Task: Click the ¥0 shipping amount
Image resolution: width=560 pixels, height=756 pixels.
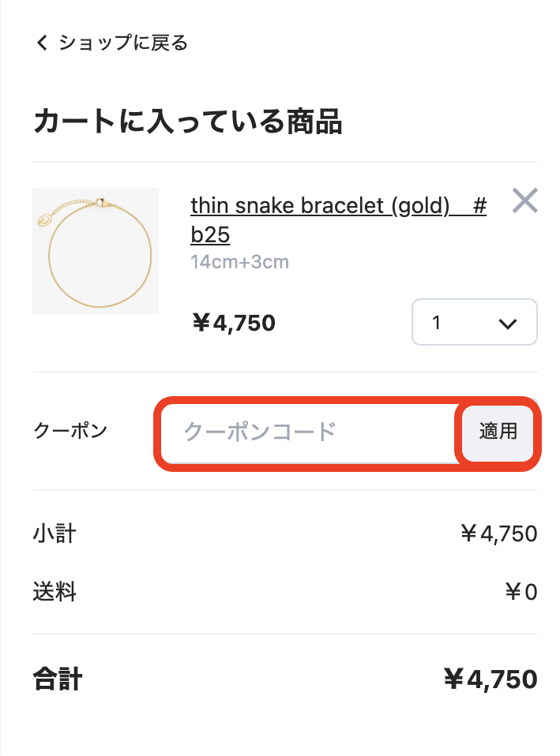Action: (521, 592)
